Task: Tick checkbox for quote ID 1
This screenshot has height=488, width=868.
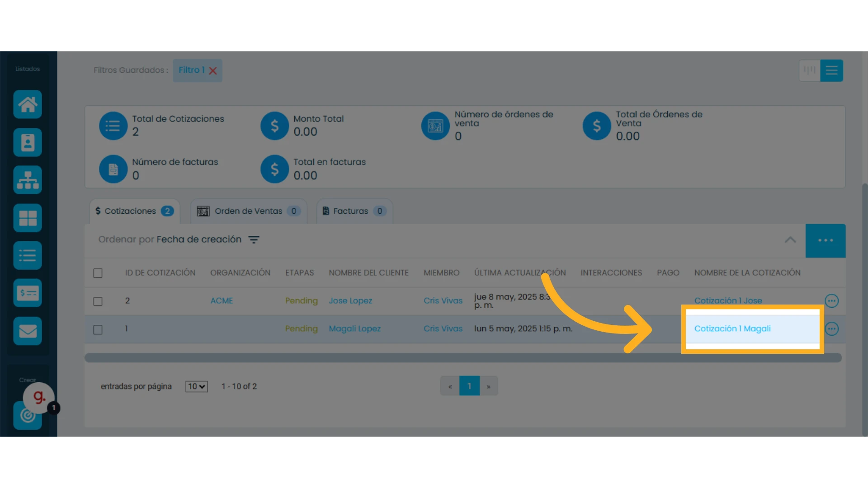Action: click(98, 329)
